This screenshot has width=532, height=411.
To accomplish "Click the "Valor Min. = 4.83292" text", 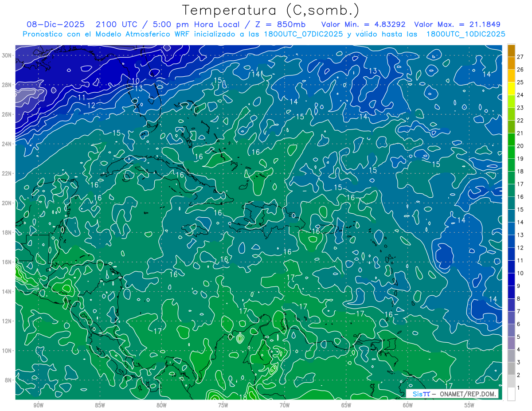I will pyautogui.click(x=364, y=24).
